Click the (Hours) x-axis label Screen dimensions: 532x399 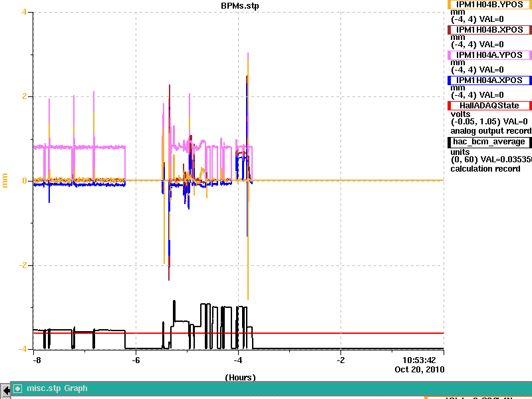240,377
